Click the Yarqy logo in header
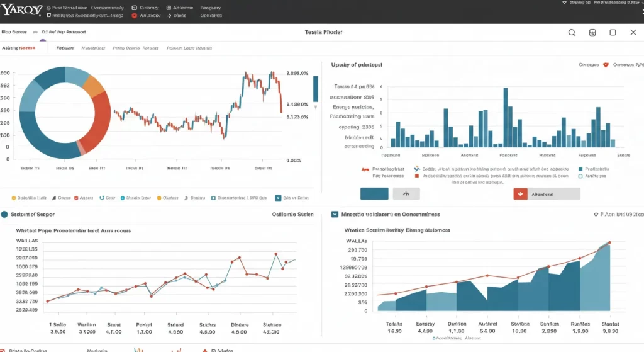Image resolution: width=644 pixels, height=352 pixels. (x=21, y=9)
